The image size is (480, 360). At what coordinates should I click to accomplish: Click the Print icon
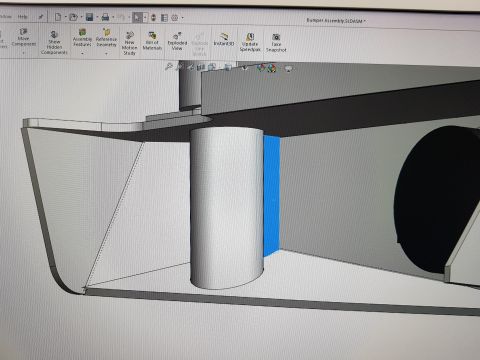[x=105, y=17]
